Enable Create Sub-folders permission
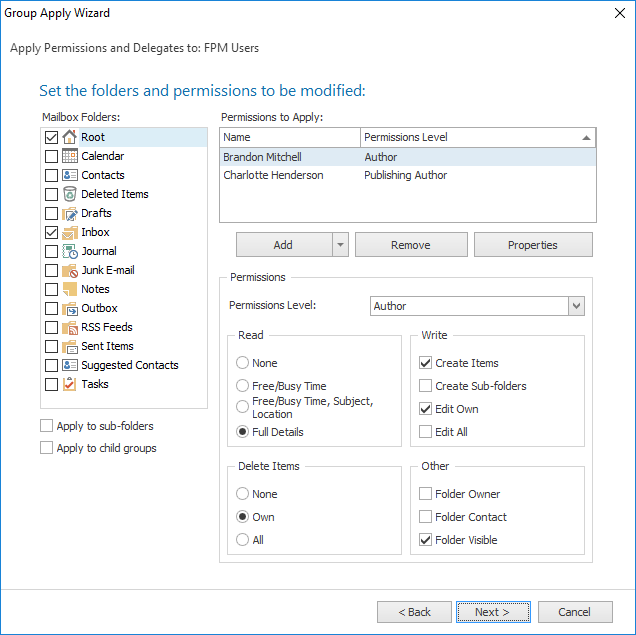This screenshot has width=636, height=635. 425,386
